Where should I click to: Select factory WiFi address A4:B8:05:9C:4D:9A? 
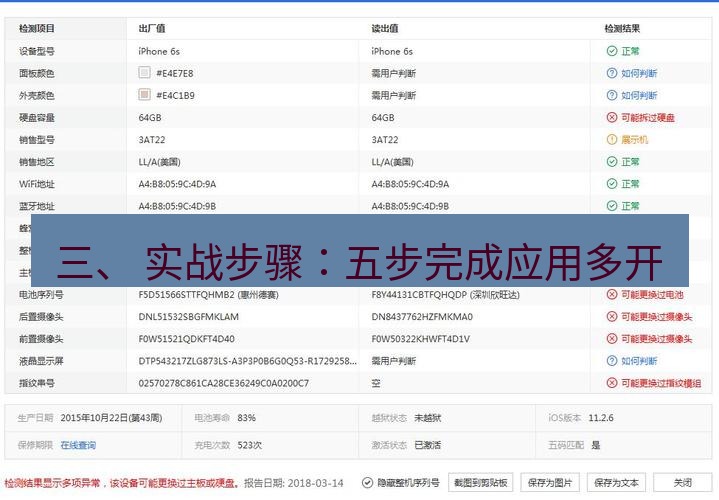[177, 184]
